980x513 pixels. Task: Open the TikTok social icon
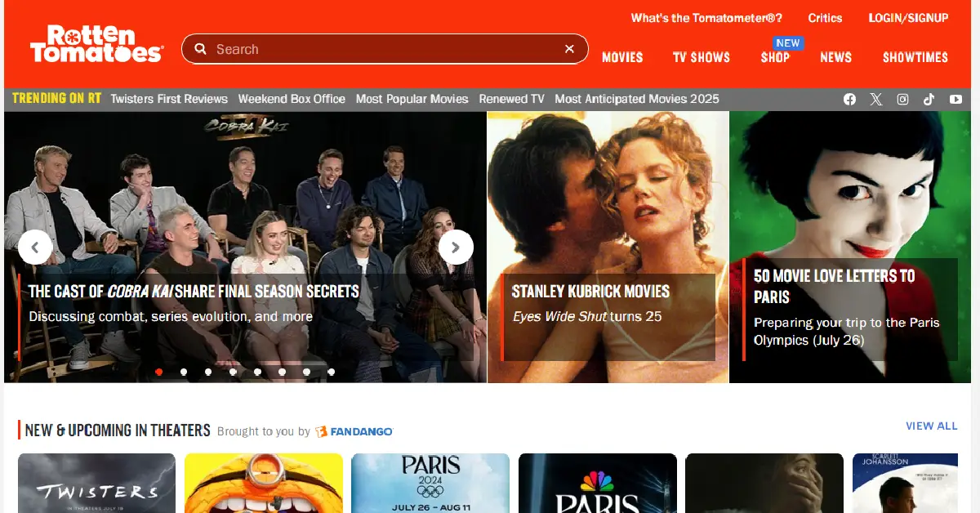tap(929, 99)
